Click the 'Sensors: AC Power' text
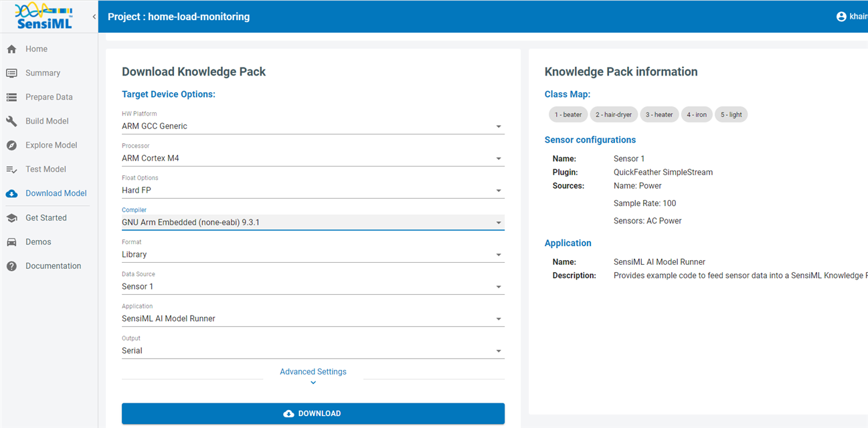The width and height of the screenshot is (868, 428). pyautogui.click(x=647, y=221)
